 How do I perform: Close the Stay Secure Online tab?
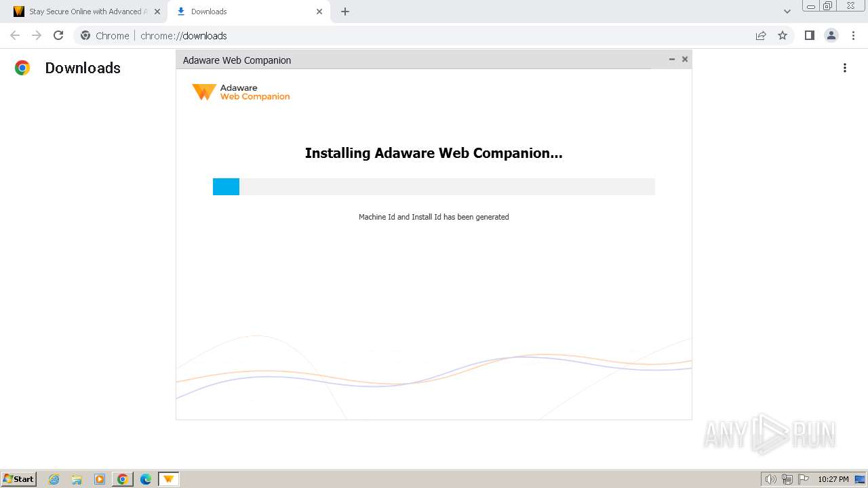click(157, 12)
